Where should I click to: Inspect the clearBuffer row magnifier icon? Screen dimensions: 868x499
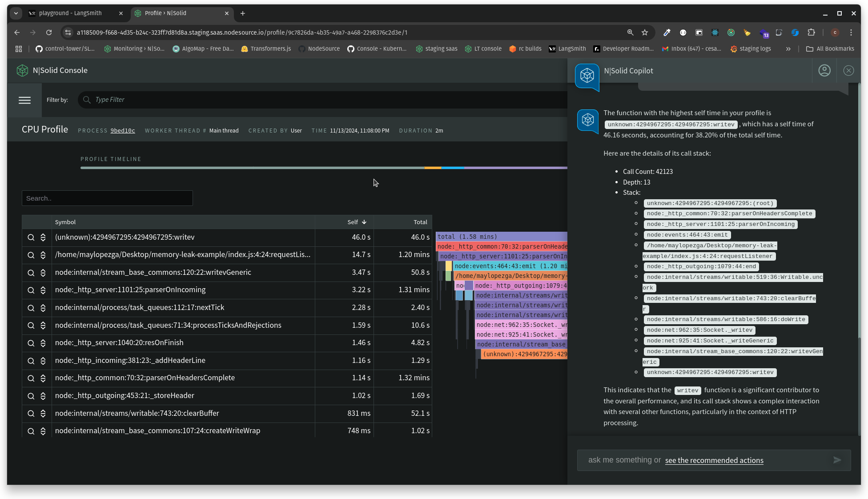[x=31, y=414]
